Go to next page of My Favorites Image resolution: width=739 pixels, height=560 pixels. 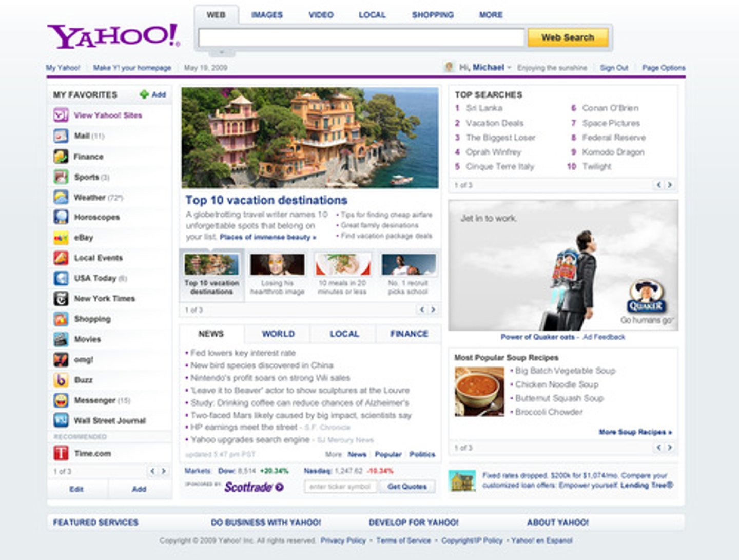pos(164,471)
